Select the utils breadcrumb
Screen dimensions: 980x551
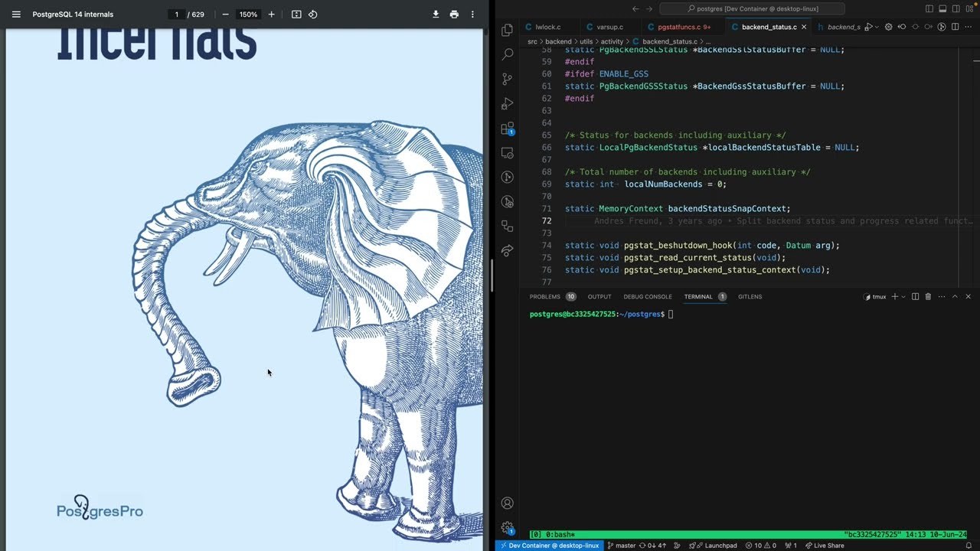(586, 41)
